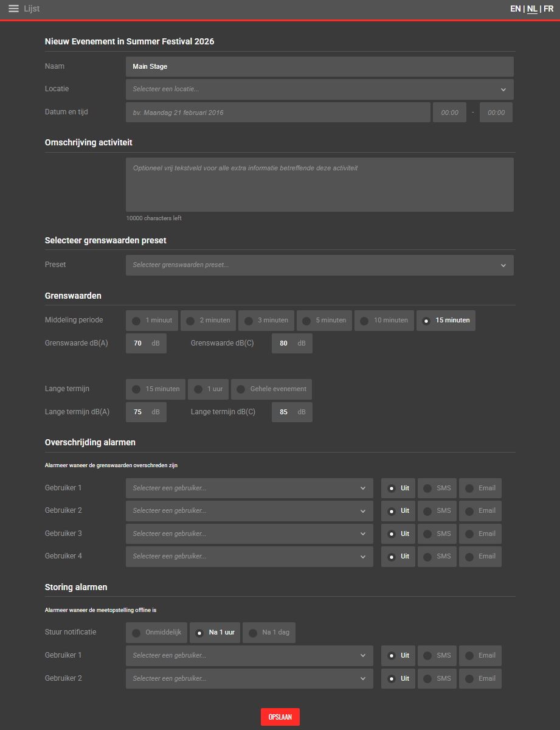560x730 pixels.
Task: Select the 1 minuut middeling periode
Action: (x=152, y=321)
